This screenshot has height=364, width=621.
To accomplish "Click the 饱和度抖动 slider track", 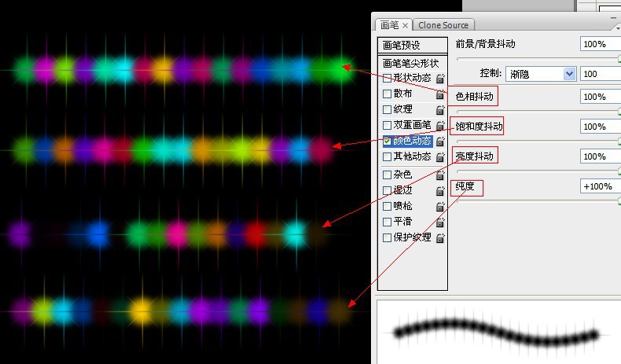I will point(538,142).
